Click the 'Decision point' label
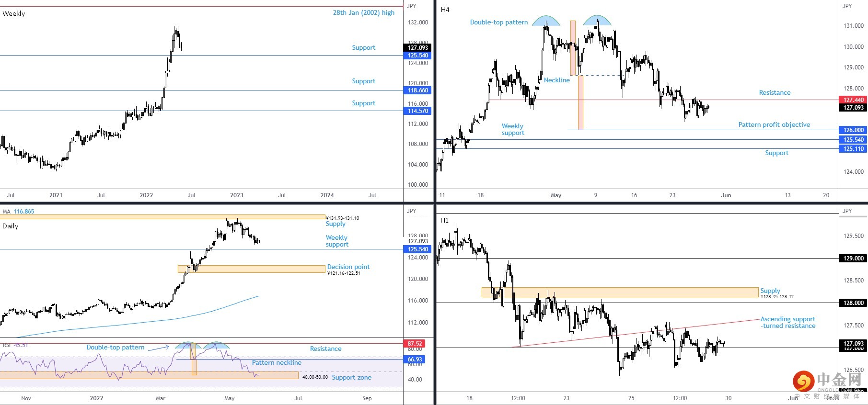Screen dimensions: 868x405 348,267
